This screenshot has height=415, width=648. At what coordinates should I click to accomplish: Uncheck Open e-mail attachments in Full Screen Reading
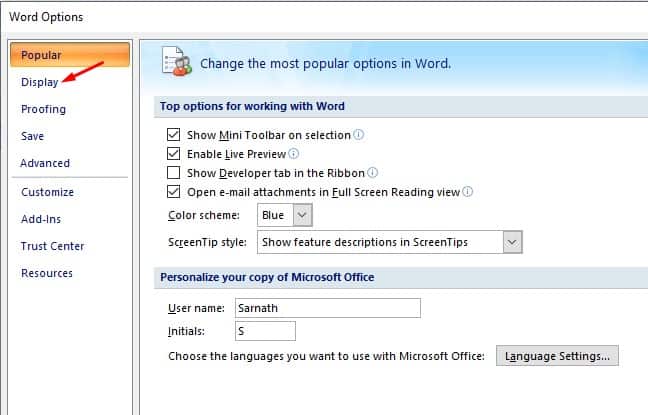pos(174,192)
